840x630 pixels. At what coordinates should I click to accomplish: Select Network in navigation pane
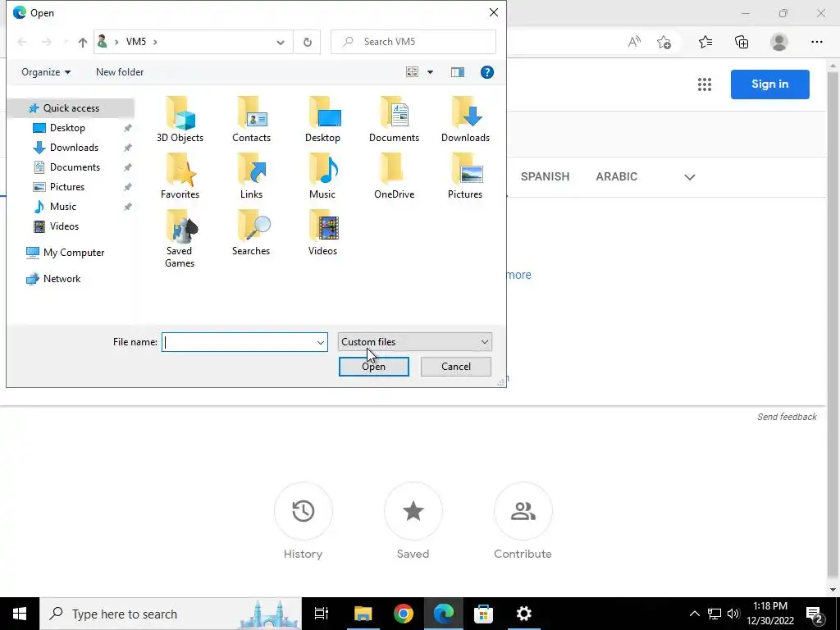point(62,279)
